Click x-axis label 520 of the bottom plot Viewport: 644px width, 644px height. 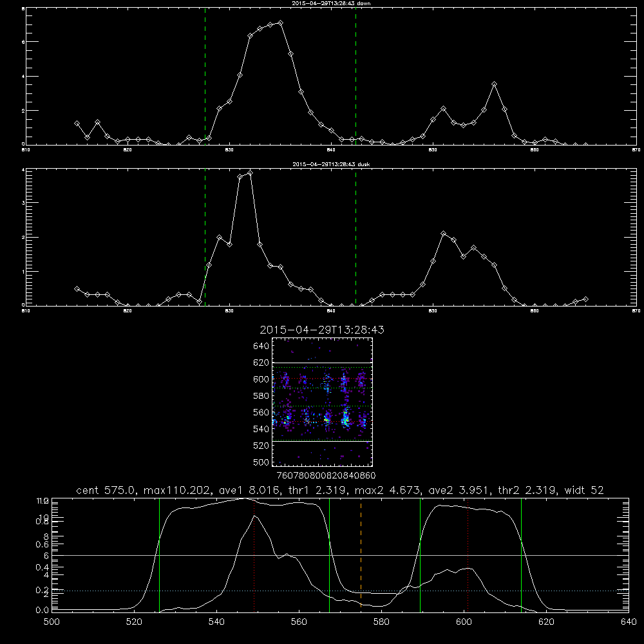(x=134, y=622)
